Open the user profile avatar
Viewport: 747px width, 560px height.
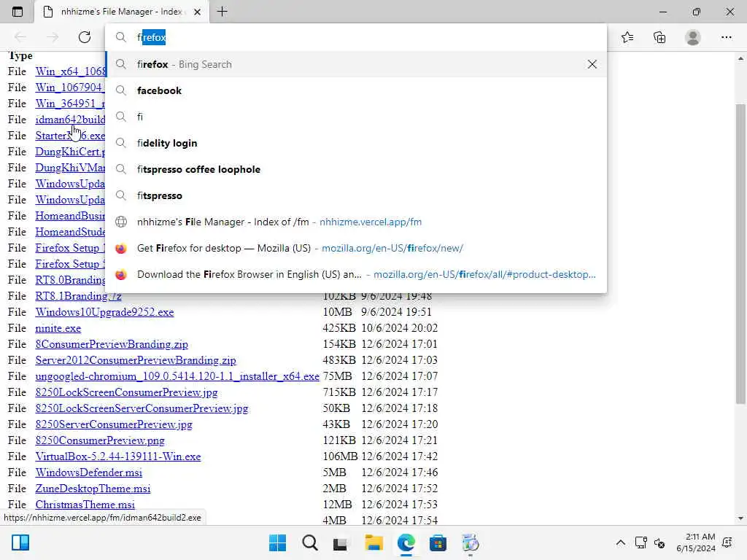[x=693, y=37]
